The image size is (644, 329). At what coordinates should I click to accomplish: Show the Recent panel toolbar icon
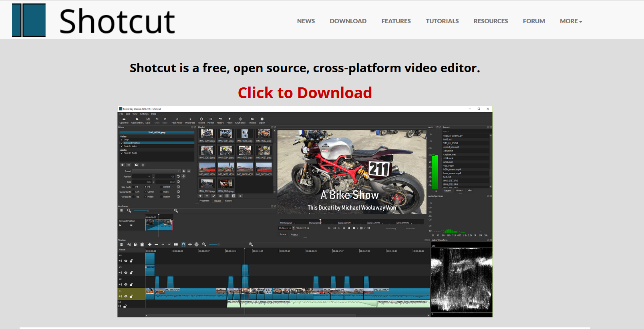pyautogui.click(x=201, y=121)
